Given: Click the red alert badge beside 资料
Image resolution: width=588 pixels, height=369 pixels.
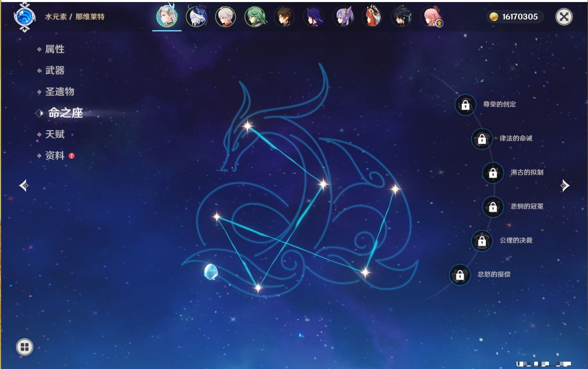Looking at the screenshot, I should tap(72, 156).
